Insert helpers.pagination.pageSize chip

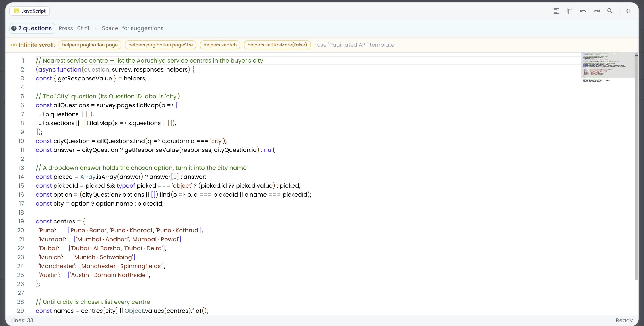pos(161,45)
